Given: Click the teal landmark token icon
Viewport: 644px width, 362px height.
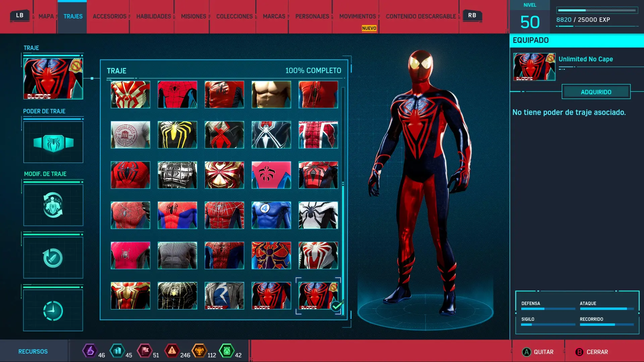Looking at the screenshot, I should pyautogui.click(x=117, y=351).
